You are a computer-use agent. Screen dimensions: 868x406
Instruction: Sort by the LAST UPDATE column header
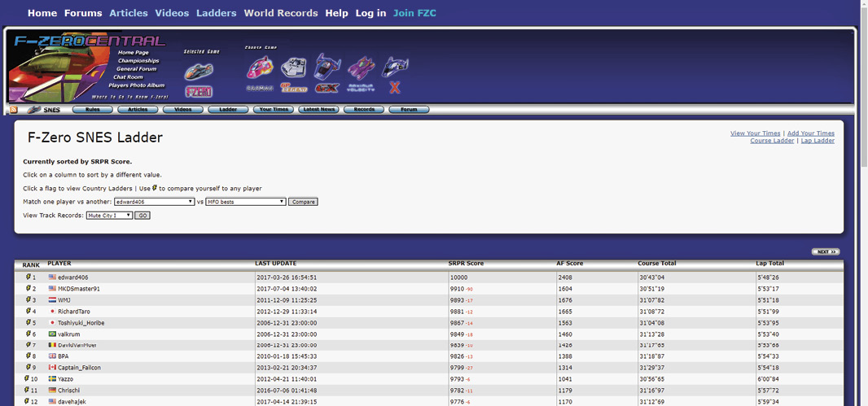pyautogui.click(x=276, y=264)
